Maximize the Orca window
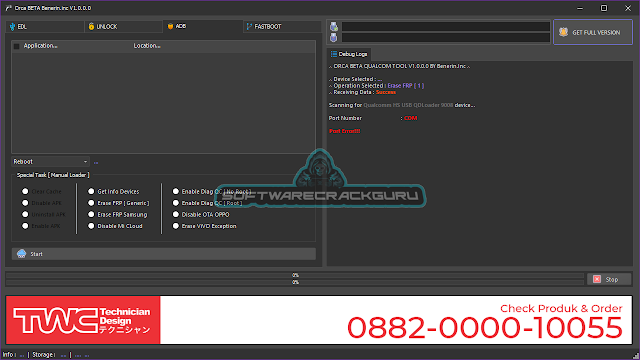 [x=604, y=8]
